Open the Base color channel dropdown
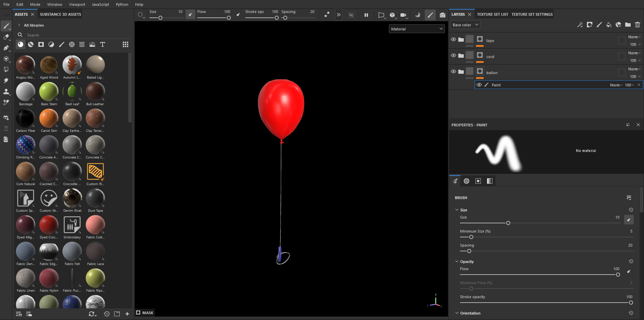The height and width of the screenshot is (320, 644). coord(465,25)
